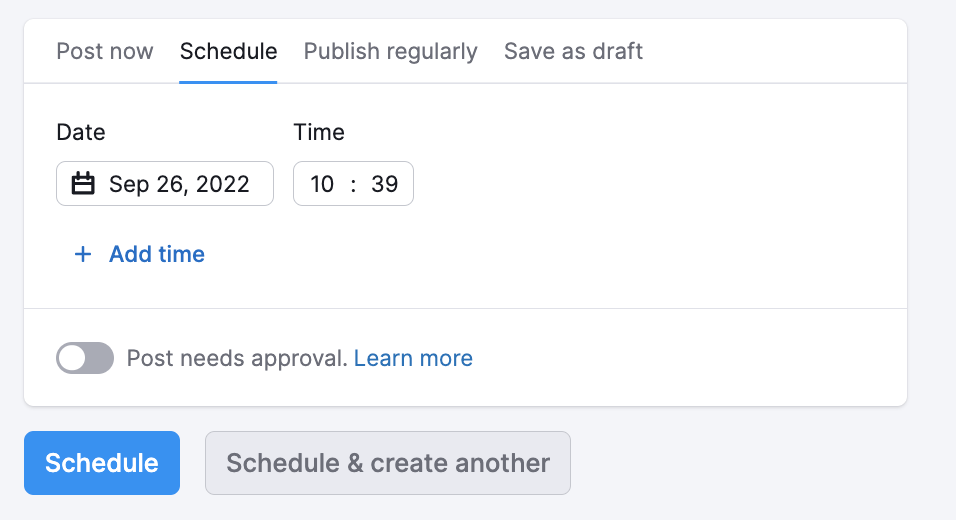The image size is (956, 520).
Task: Click the colon separator in time box
Action: (x=353, y=184)
